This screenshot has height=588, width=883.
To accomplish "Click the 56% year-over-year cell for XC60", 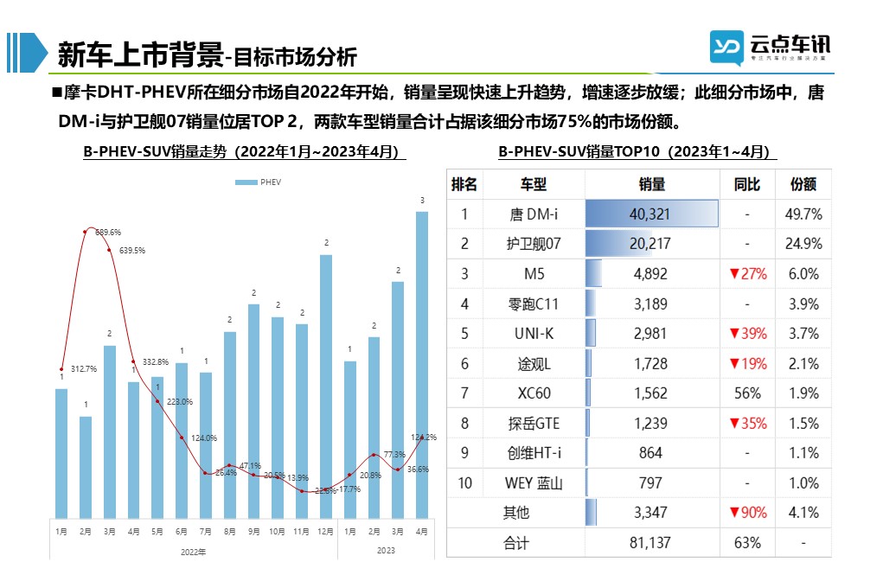I will [747, 393].
